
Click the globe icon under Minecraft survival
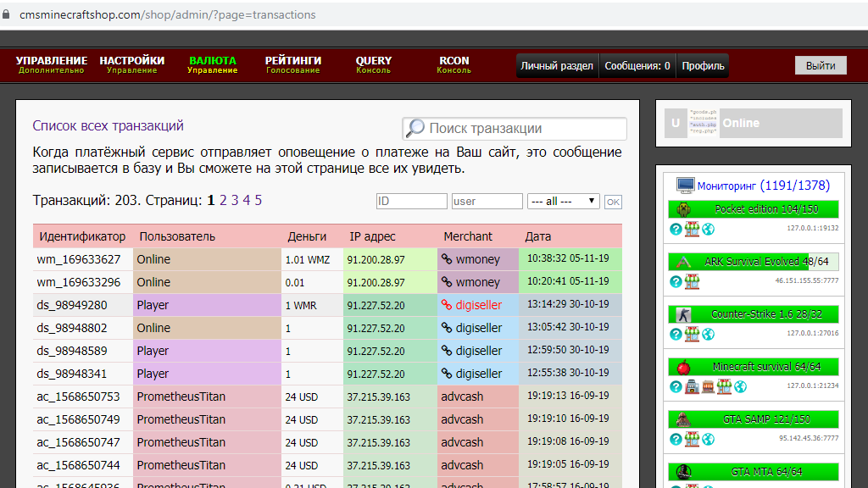tap(740, 387)
